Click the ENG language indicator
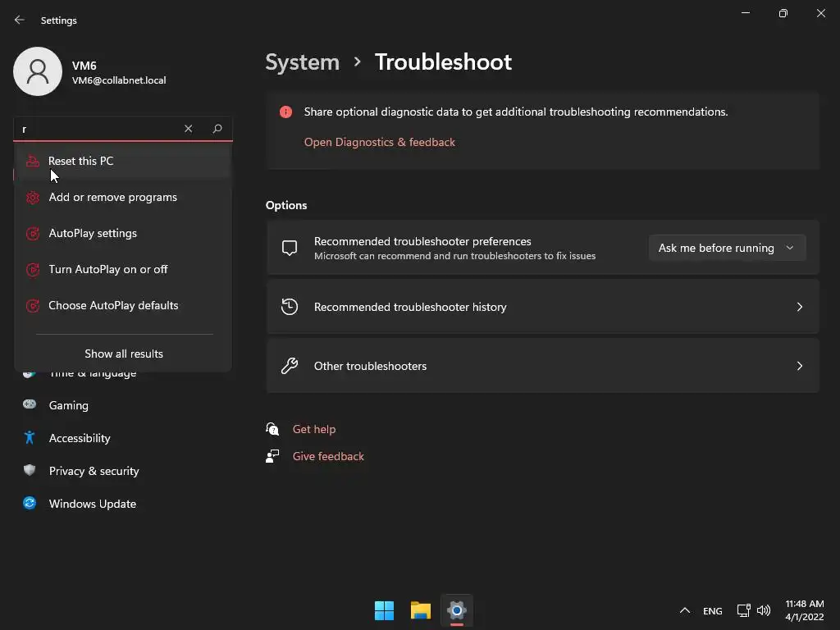Screen dimensions: 840x630 pos(713,610)
